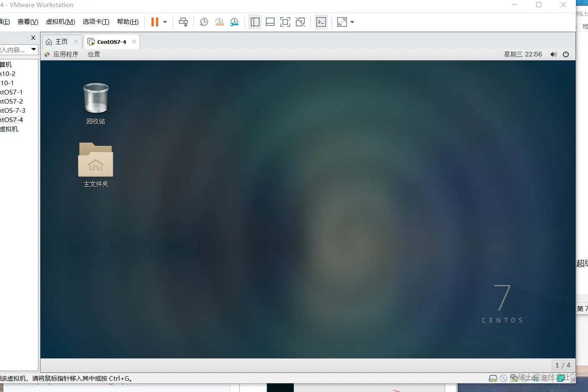Screen dimensions: 588x392
Task: Click the green message log status icon
Action: pos(561,378)
